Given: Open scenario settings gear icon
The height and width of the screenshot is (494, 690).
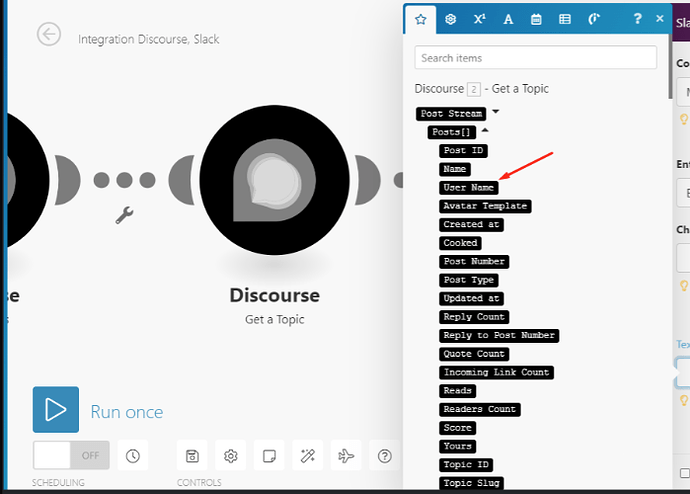Looking at the screenshot, I should (231, 456).
